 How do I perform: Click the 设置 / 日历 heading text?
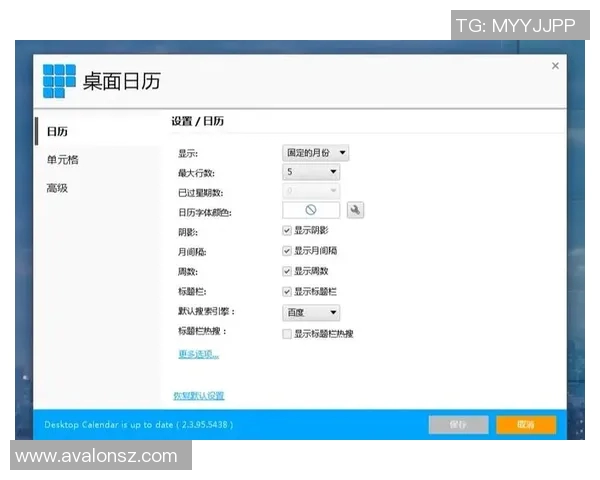pos(197,121)
